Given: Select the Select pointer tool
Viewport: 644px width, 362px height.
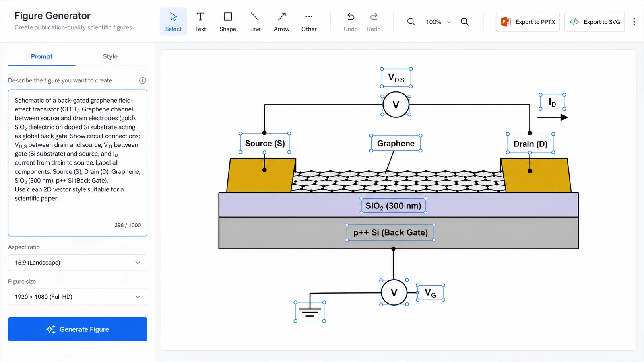Looking at the screenshot, I should 173,22.
